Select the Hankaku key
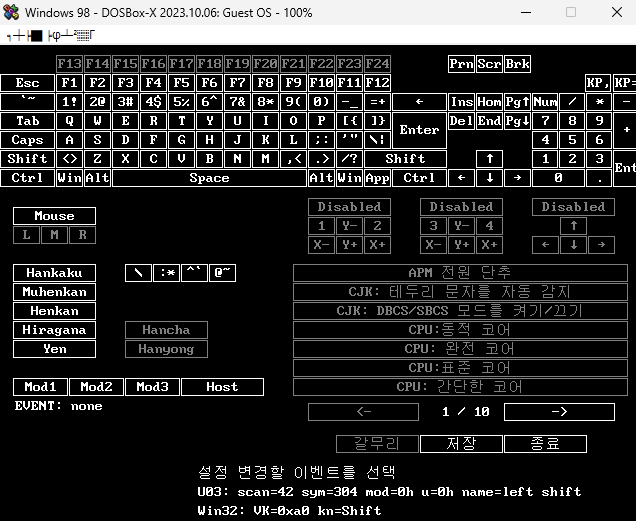This screenshot has width=636, height=521. coord(54,273)
